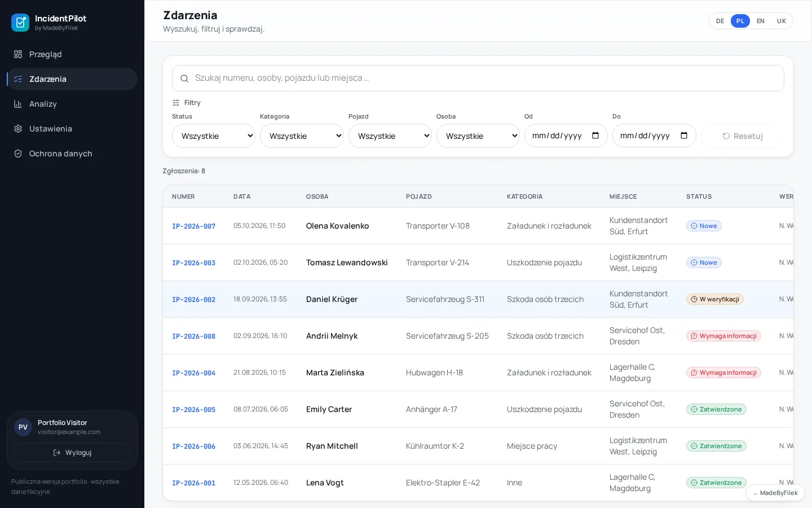Switch language to DE
This screenshot has width=812, height=508.
(720, 21)
